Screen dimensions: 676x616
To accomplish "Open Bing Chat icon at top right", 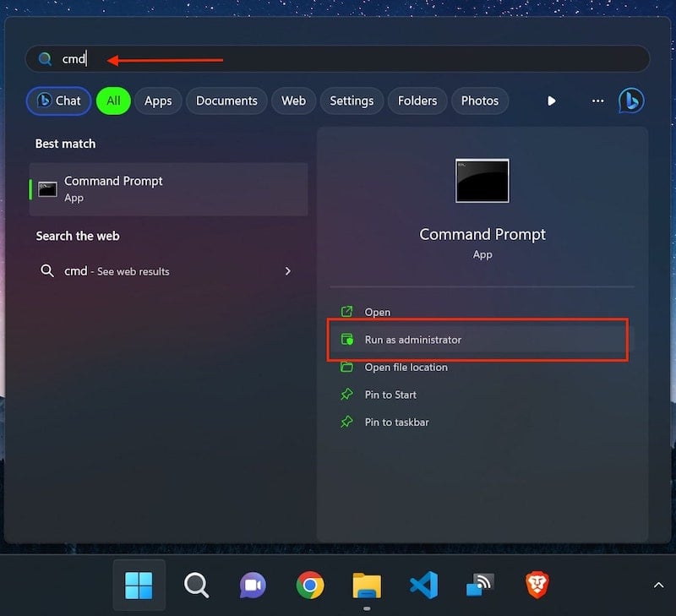I will point(631,101).
